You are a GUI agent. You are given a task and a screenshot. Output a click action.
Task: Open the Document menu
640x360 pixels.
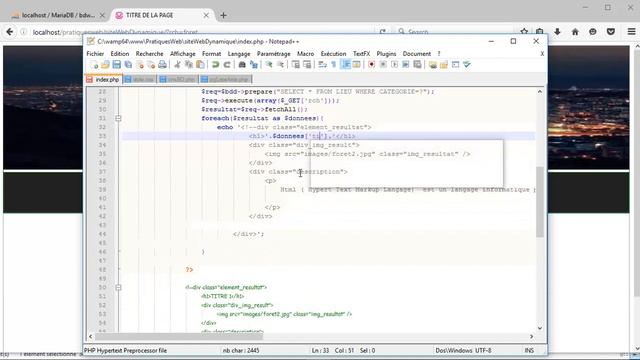pyautogui.click(x=417, y=53)
